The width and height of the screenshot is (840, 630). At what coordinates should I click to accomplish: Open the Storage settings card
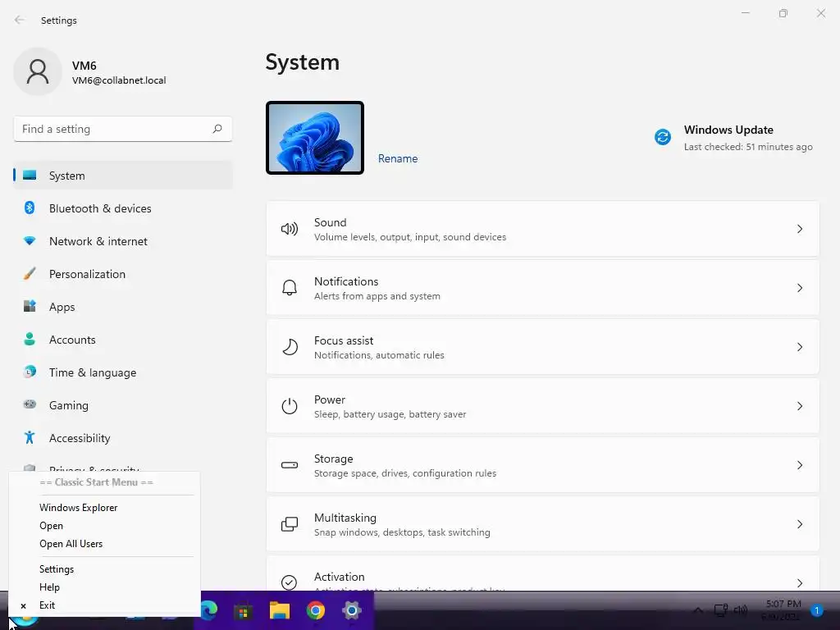point(542,465)
